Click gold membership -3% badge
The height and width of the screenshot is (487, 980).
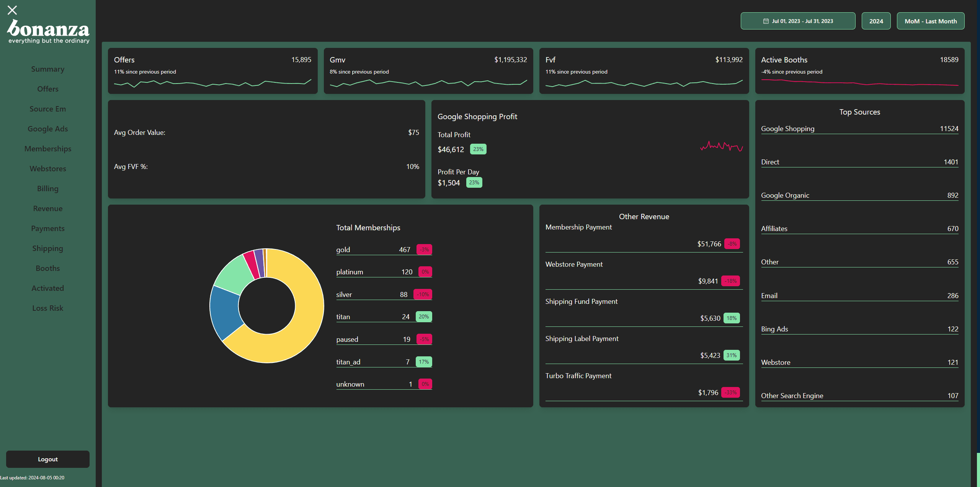click(x=424, y=249)
